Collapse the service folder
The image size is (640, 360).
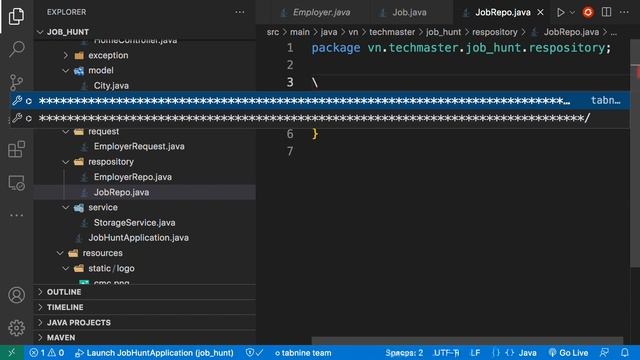(x=103, y=207)
